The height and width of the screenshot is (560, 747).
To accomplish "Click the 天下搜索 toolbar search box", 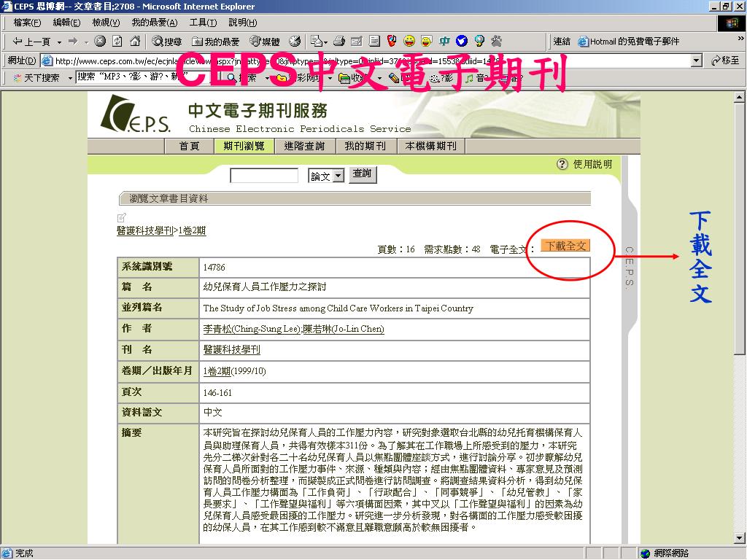I will pyautogui.click(x=147, y=77).
